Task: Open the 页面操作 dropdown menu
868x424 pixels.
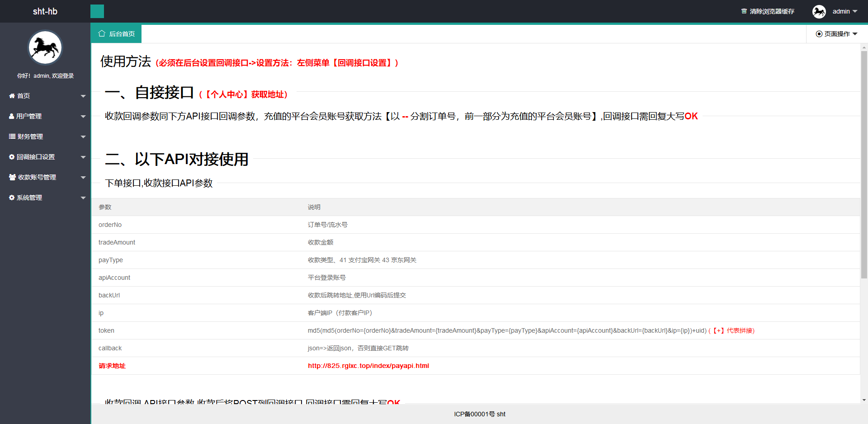Action: pyautogui.click(x=836, y=33)
